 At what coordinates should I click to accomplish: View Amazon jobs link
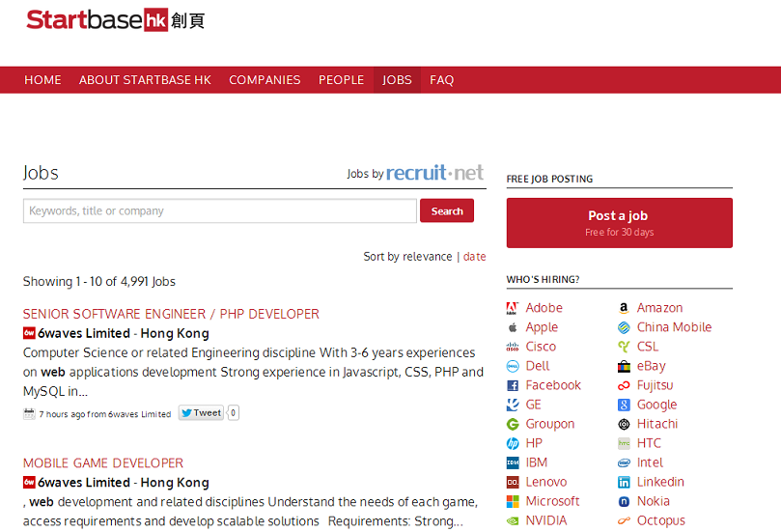click(x=659, y=308)
